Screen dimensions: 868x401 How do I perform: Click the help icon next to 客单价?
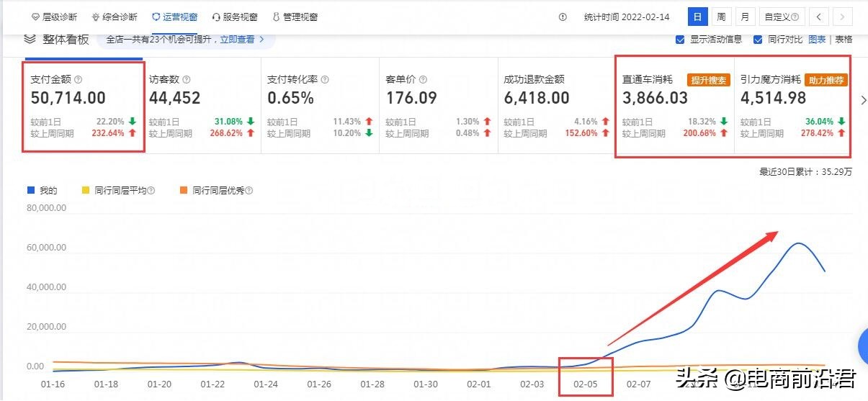tap(423, 80)
